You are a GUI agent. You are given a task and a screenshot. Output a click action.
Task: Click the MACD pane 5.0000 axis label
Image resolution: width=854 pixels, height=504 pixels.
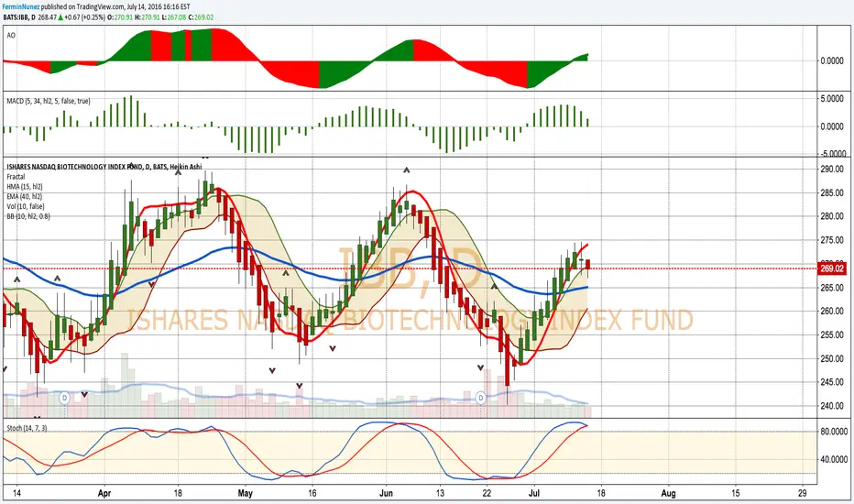[x=832, y=99]
